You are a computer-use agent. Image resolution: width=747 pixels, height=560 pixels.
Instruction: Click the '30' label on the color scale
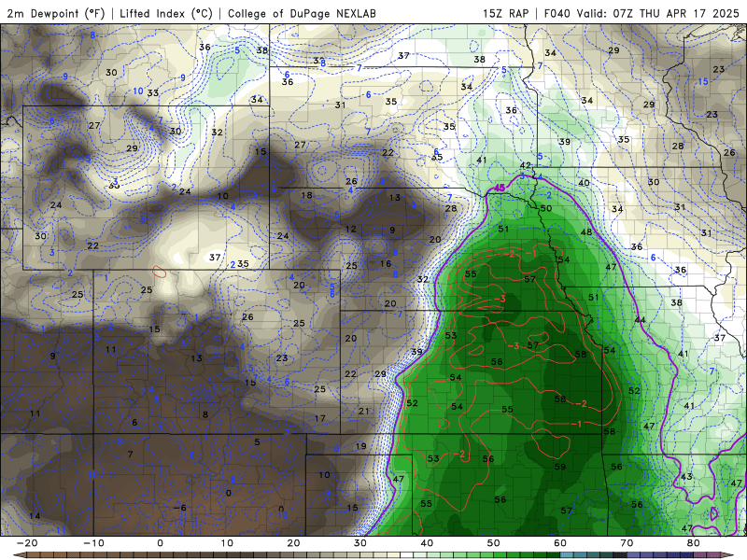tap(360, 543)
